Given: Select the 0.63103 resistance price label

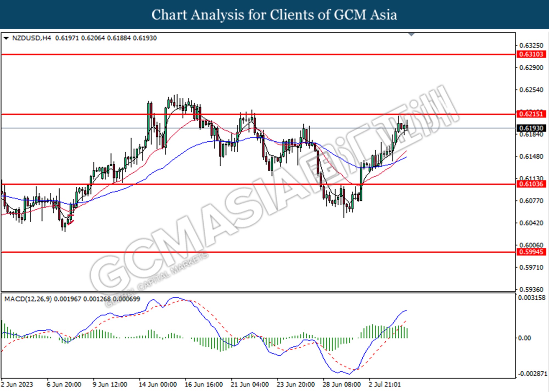Looking at the screenshot, I should click(531, 54).
